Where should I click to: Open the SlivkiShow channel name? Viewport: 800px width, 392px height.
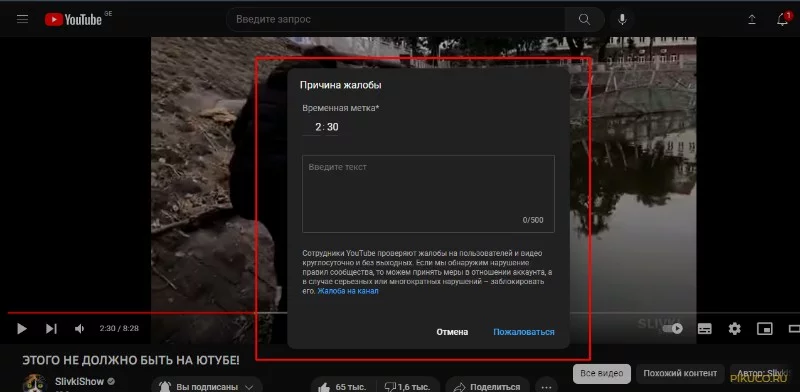pos(79,381)
